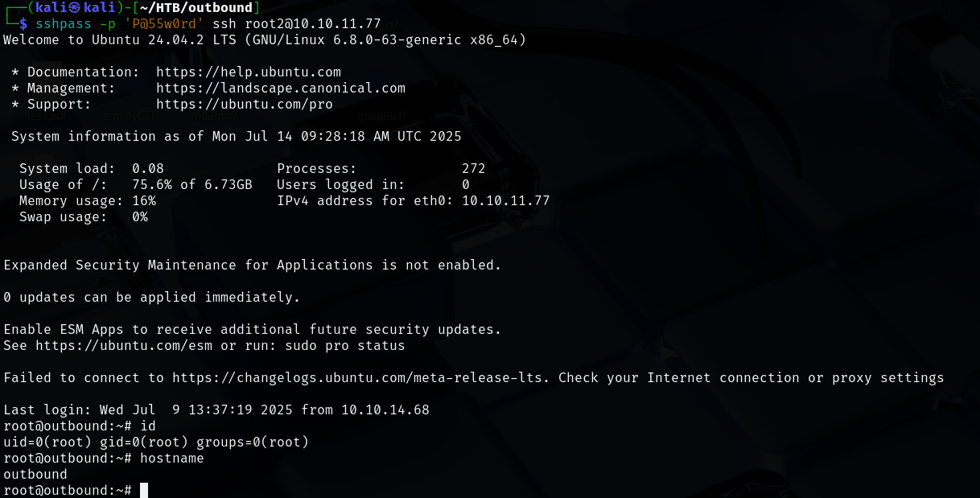This screenshot has width=980, height=498.
Task: Click the last login source IP 10.10.14.68
Action: [385, 410]
